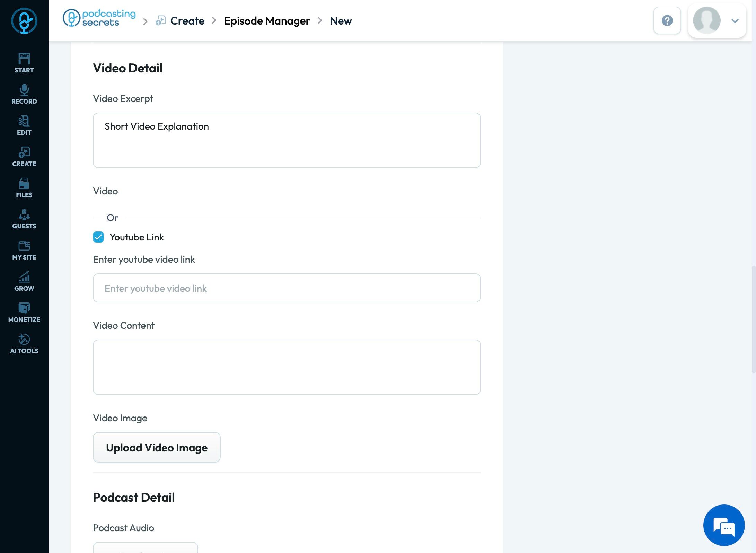Open the Start section in sidebar
The height and width of the screenshot is (553, 756).
click(24, 63)
